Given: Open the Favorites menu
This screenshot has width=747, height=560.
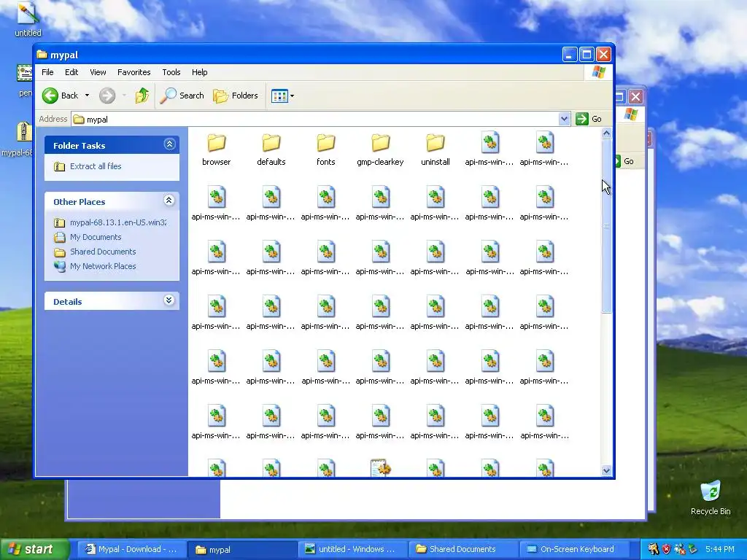Looking at the screenshot, I should (134, 72).
